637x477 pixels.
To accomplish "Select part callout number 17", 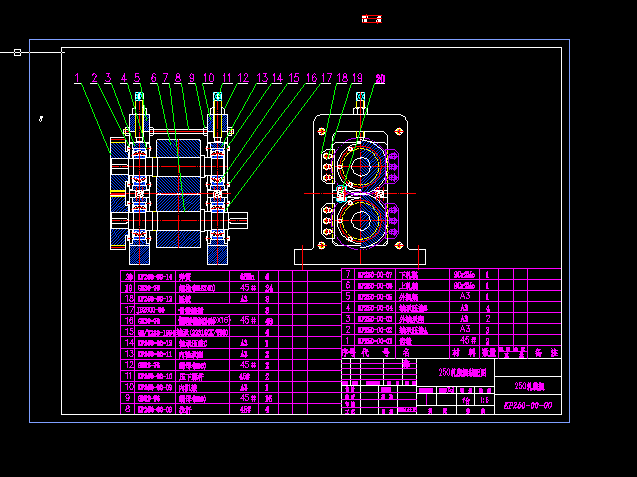I will coord(327,77).
